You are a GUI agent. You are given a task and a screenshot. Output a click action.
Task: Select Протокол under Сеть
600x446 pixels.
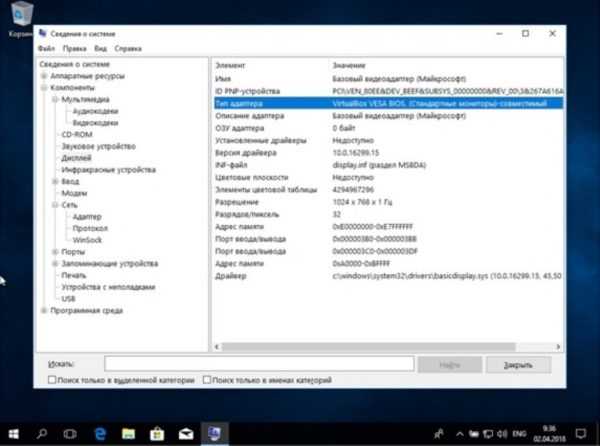(x=90, y=228)
